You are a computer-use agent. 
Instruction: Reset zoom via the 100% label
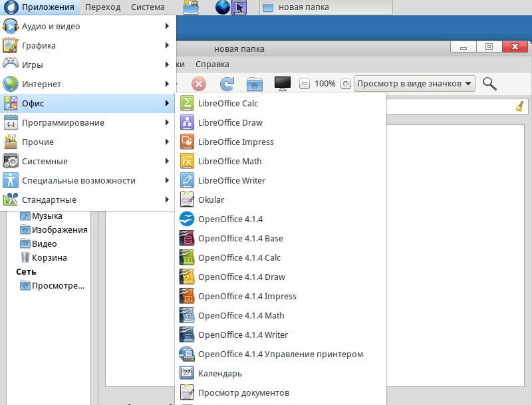coord(325,84)
